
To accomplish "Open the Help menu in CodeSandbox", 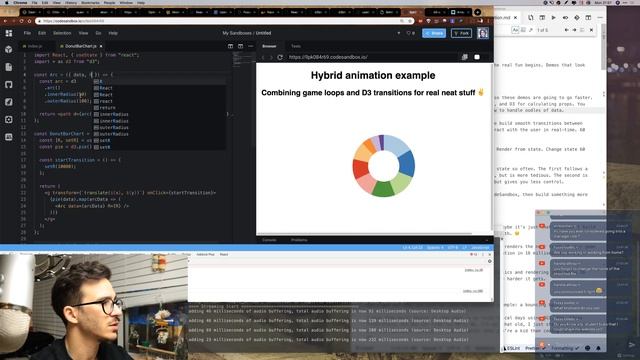I will [113, 33].
